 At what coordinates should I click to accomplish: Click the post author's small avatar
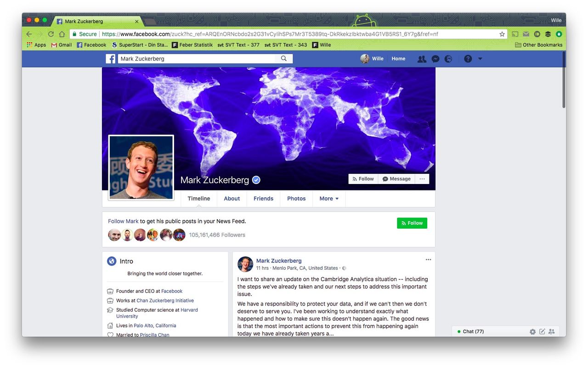[x=245, y=264]
